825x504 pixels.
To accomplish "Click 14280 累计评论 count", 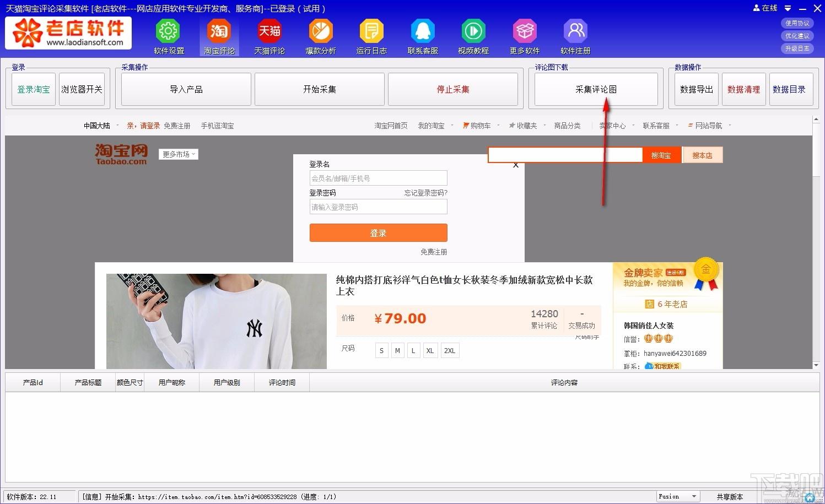I will pos(544,319).
